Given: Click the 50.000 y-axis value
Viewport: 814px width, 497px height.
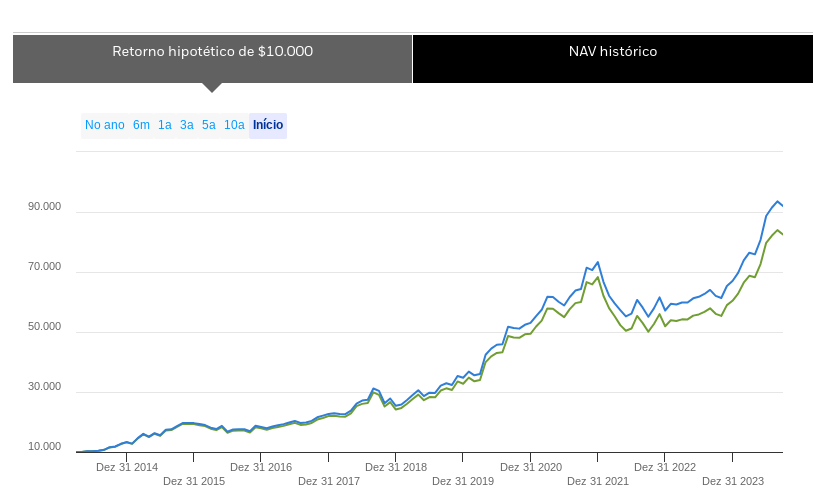Looking at the screenshot, I should (45, 327).
